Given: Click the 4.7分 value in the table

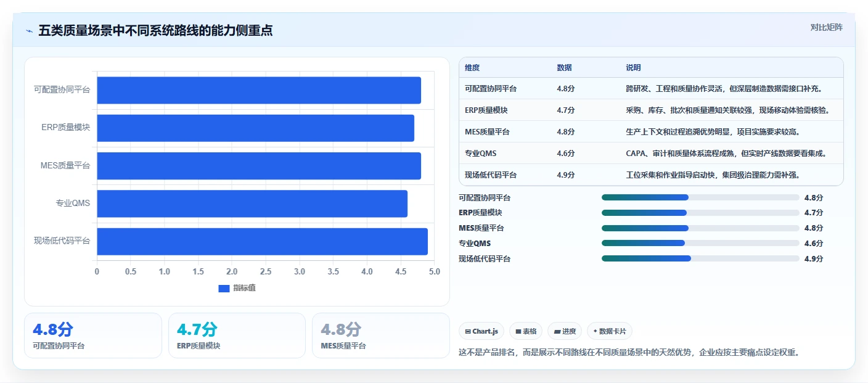Looking at the screenshot, I should (566, 110).
